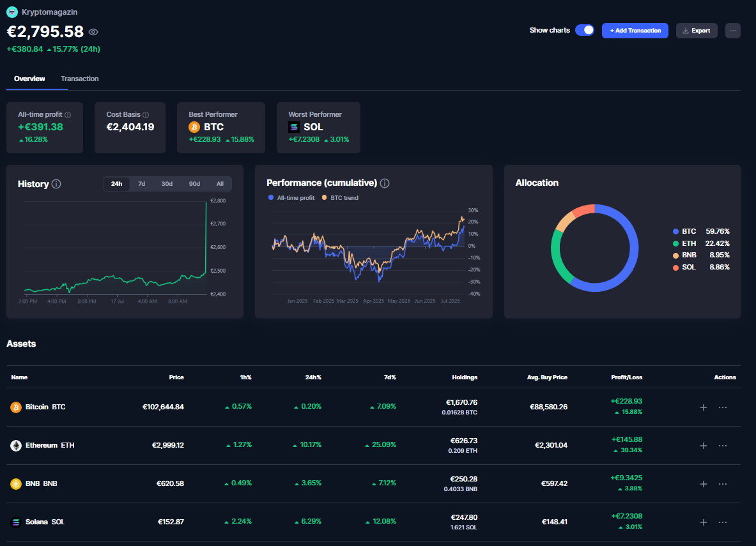The width and height of the screenshot is (756, 546).
Task: Click the Ethereum coin icon
Action: pyautogui.click(x=16, y=445)
